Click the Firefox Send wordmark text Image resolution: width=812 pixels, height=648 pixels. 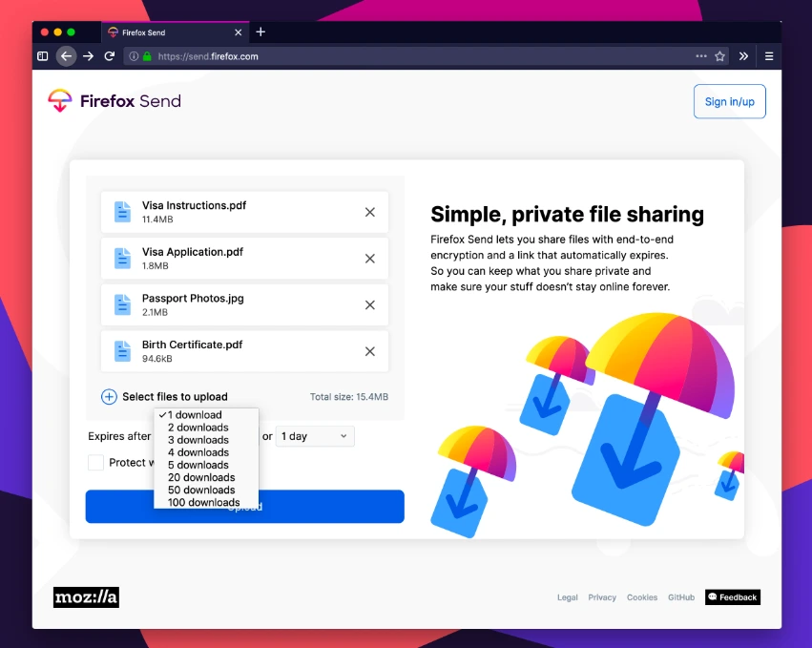131,101
